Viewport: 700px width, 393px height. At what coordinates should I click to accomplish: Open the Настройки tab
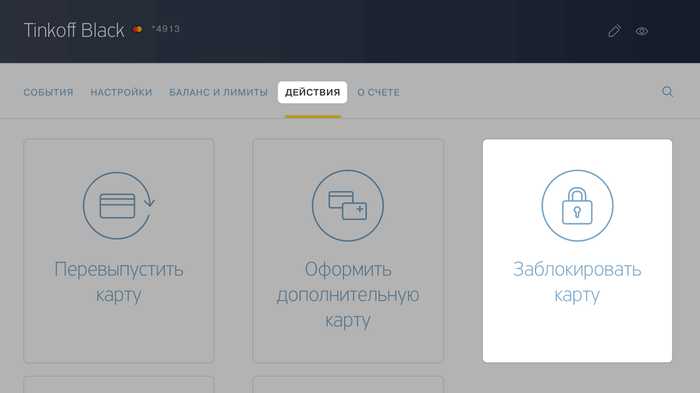121,92
